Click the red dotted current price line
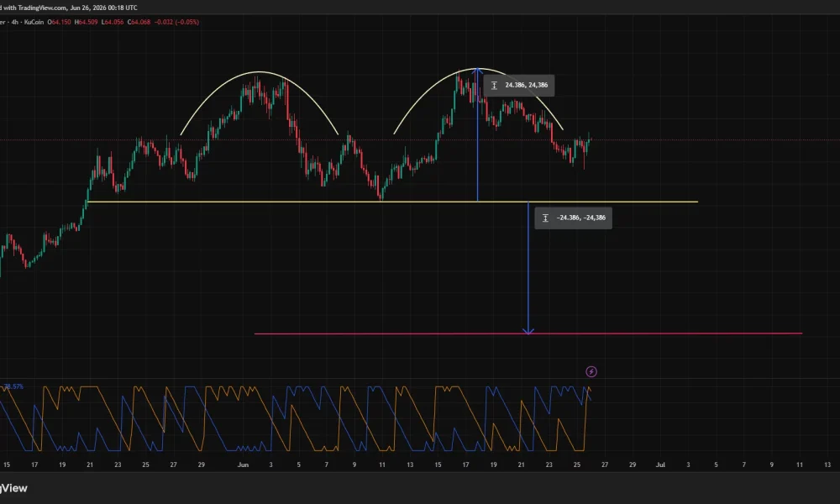Screen dimensions: 840x504 (420, 139)
